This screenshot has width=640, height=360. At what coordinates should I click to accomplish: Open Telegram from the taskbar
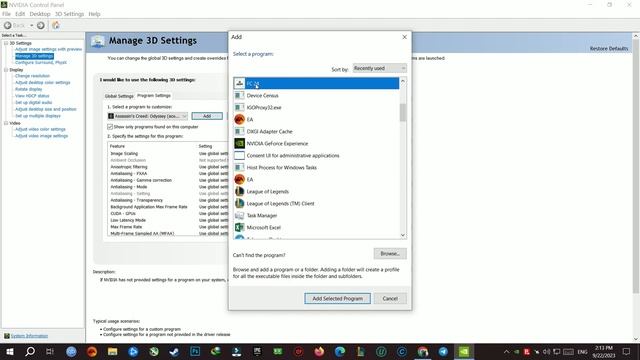[443, 351]
